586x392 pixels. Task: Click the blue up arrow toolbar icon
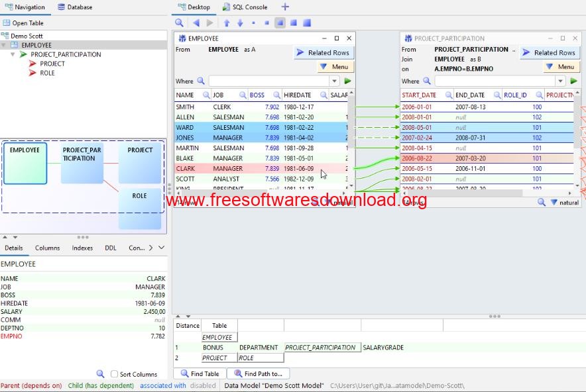point(227,23)
